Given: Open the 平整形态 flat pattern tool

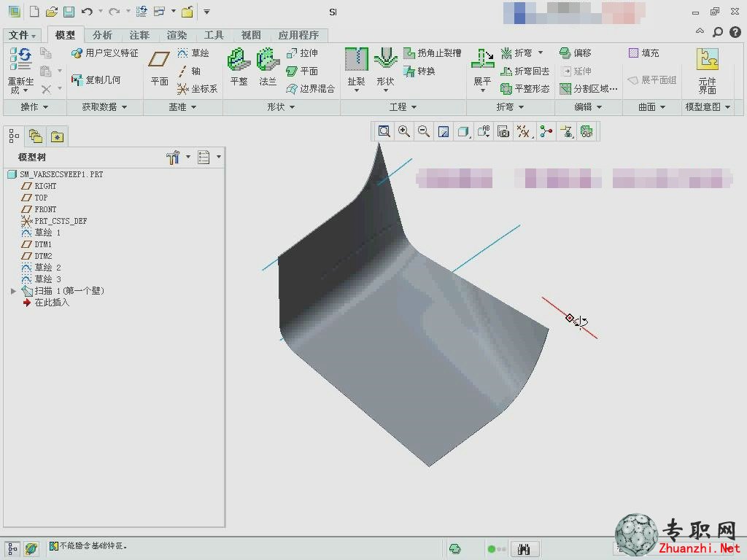Looking at the screenshot, I should pos(525,88).
